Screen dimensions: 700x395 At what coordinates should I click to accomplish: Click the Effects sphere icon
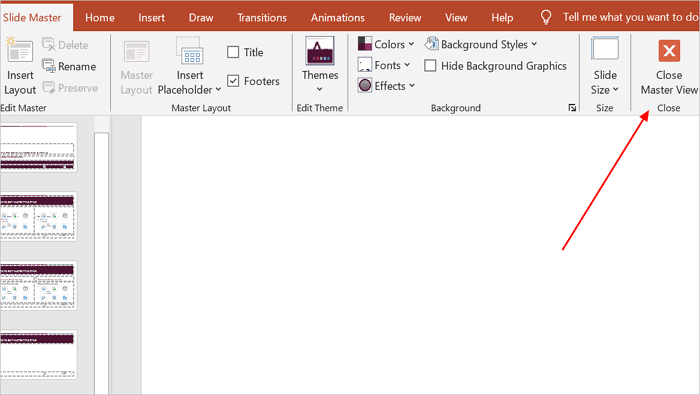(365, 85)
